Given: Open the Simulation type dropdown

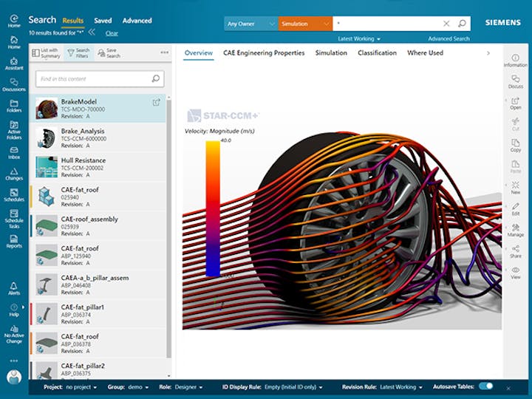Looking at the screenshot, I should 304,24.
